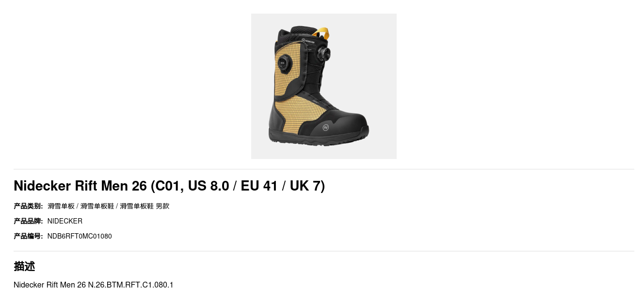Open the middle 滑雪单板鞋 category link
This screenshot has height=304, width=644.
pyautogui.click(x=97, y=206)
